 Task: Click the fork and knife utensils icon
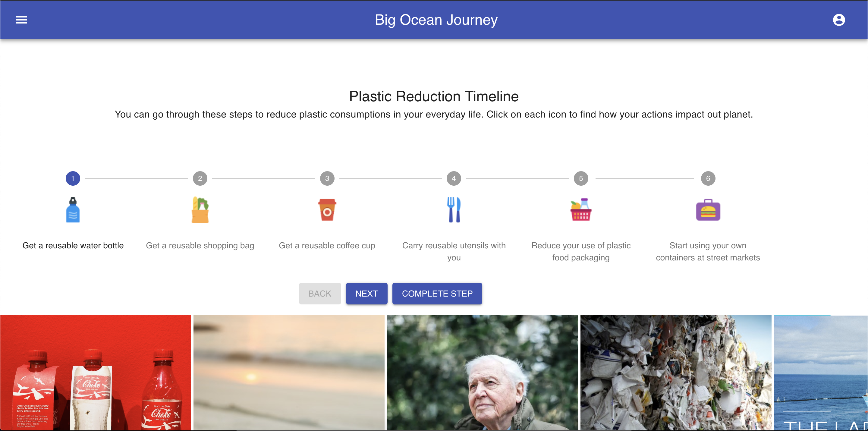454,209
